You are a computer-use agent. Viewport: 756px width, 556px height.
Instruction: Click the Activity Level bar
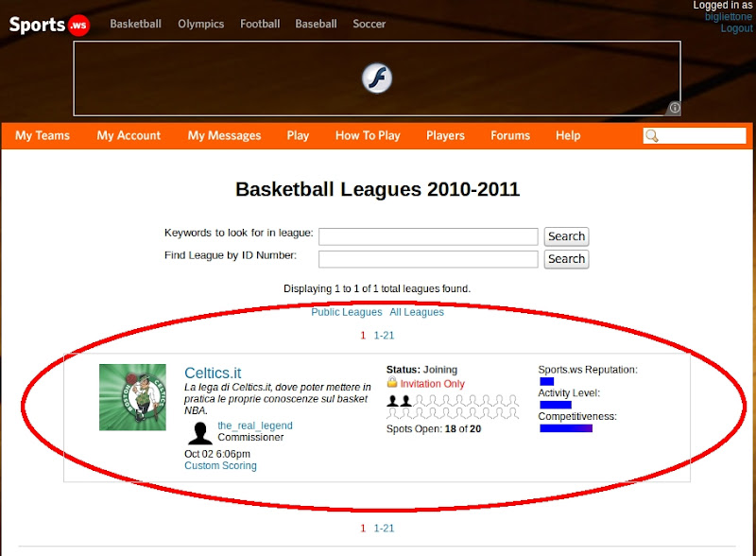(556, 405)
